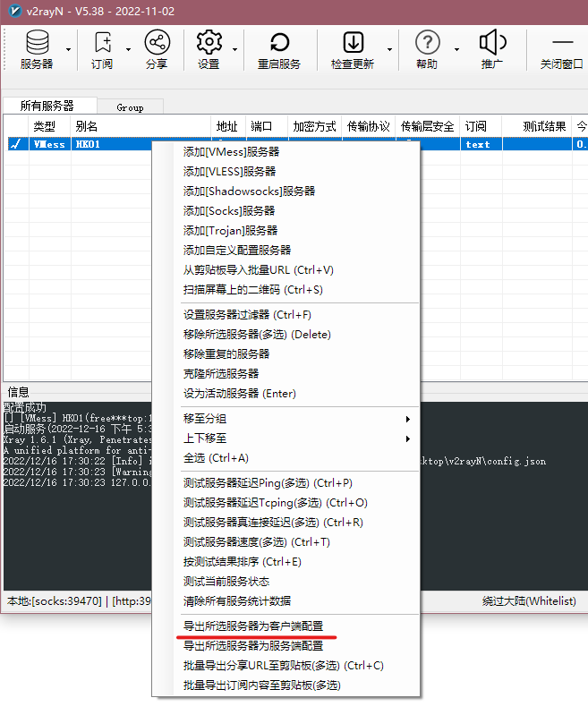Image resolution: width=588 pixels, height=715 pixels.
Task: Select 扫描屏幕上的二维码 menu option
Action: 252,290
